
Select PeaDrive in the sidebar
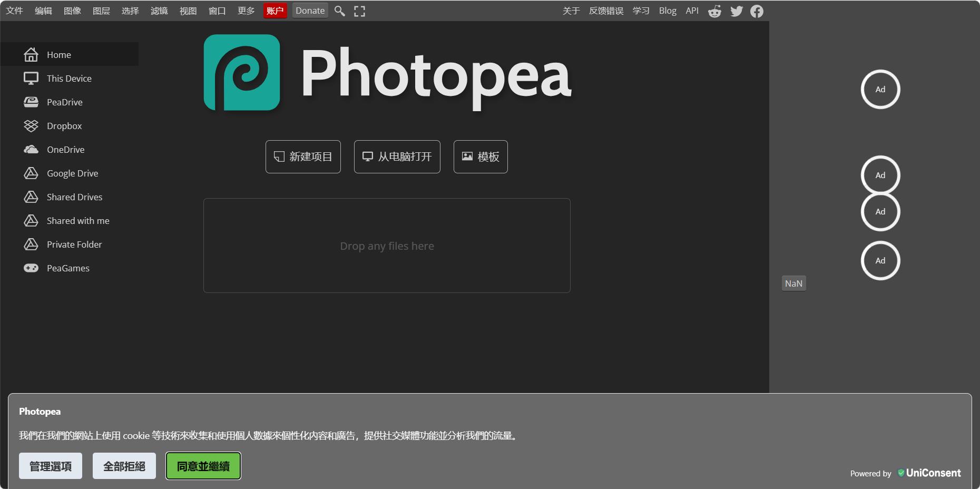[64, 102]
